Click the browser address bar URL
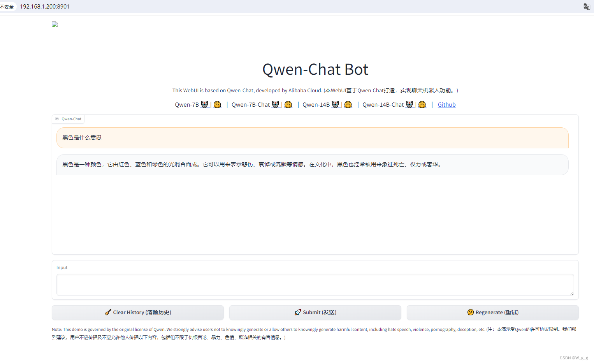594x364 pixels. coord(45,6)
